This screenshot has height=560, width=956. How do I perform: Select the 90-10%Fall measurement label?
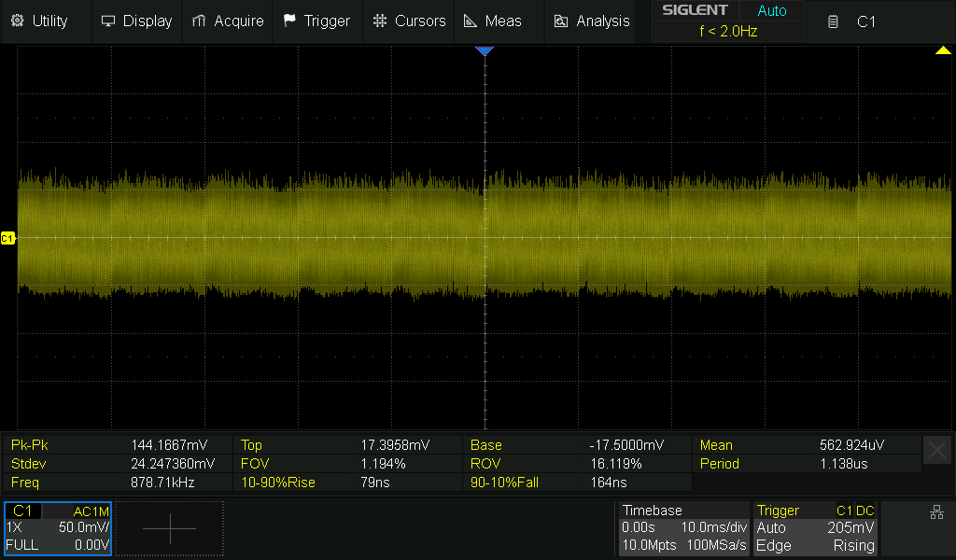[504, 483]
